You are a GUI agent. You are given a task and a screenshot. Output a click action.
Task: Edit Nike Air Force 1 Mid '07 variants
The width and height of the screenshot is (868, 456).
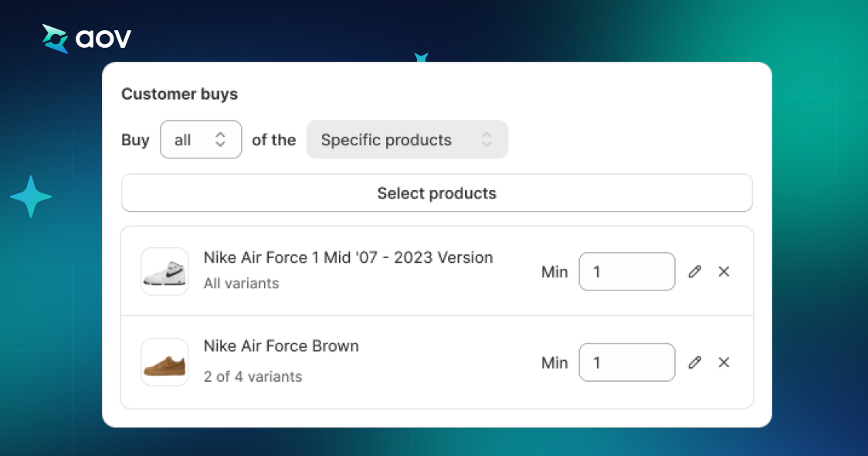(695, 271)
